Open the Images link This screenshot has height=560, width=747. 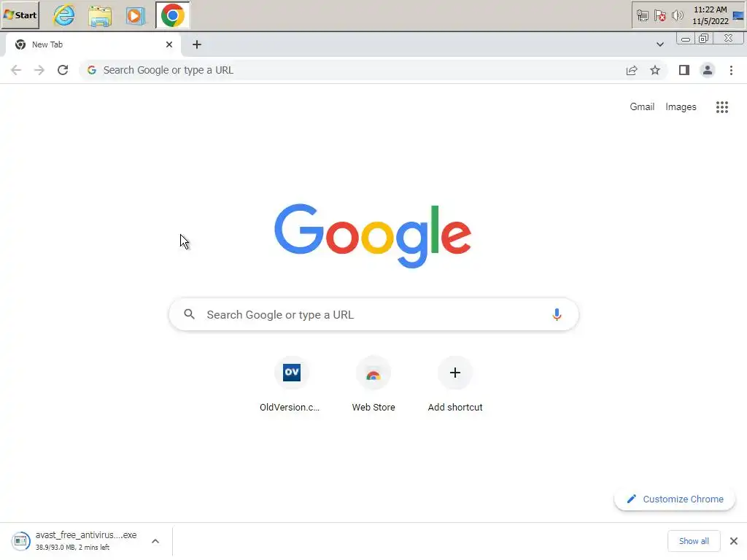click(x=681, y=106)
